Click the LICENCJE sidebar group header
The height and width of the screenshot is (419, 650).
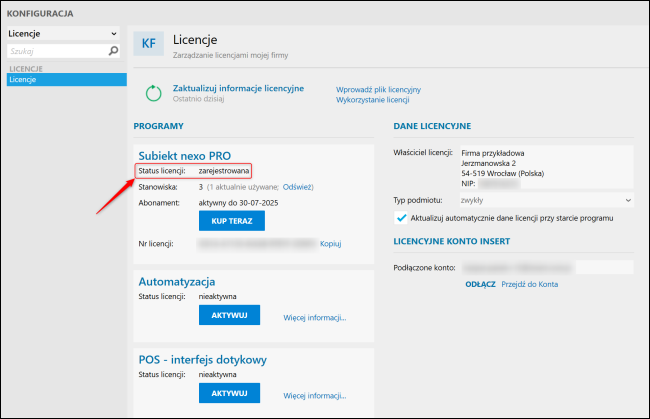(26, 69)
